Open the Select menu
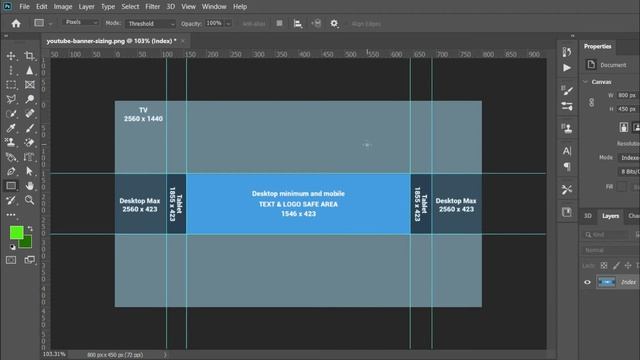 [x=130, y=7]
